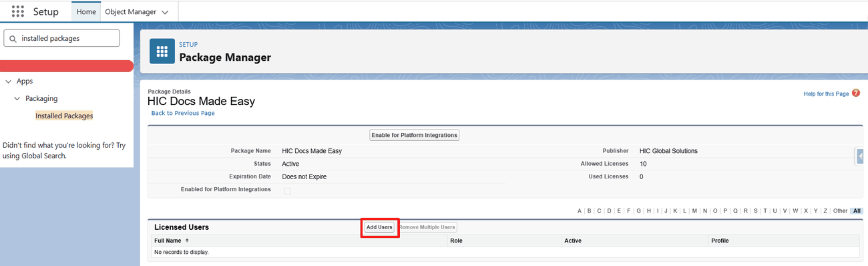
Task: Click the Add Users button
Action: pyautogui.click(x=379, y=227)
